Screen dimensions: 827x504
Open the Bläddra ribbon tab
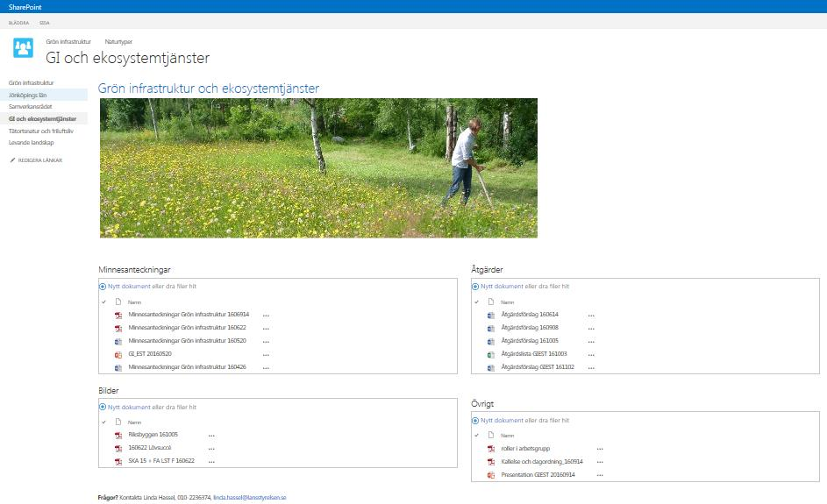pyautogui.click(x=19, y=23)
